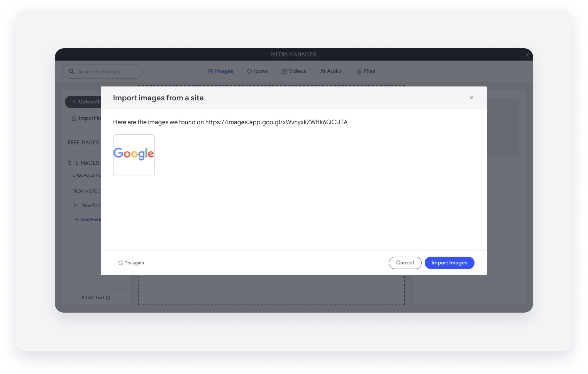
Task: Click the music note icon on Audio tab
Action: click(x=322, y=71)
